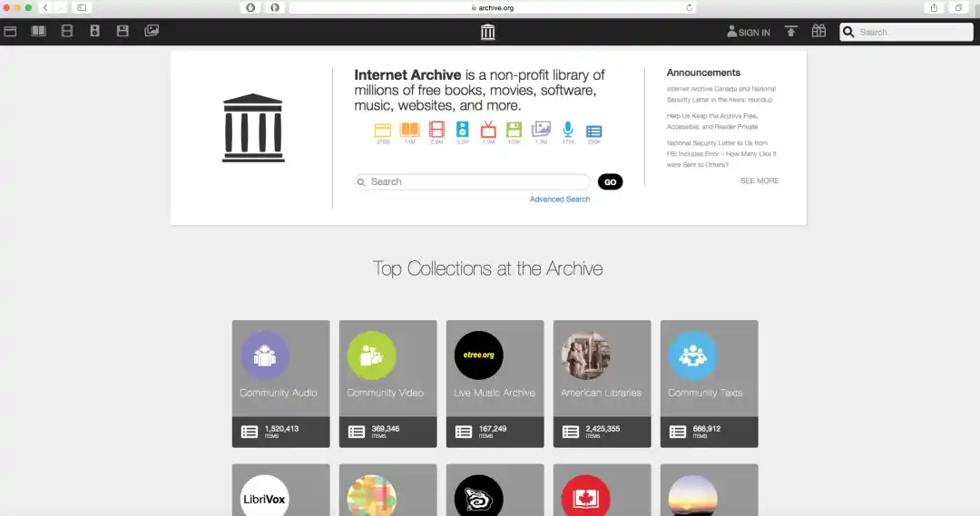This screenshot has width=980, height=516.
Task: Click the blue microphone concerts icon
Action: point(567,130)
